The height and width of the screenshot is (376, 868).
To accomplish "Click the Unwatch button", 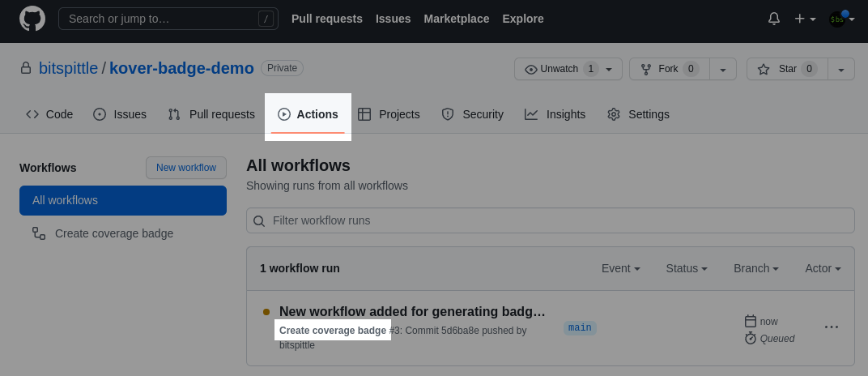I will [x=568, y=69].
